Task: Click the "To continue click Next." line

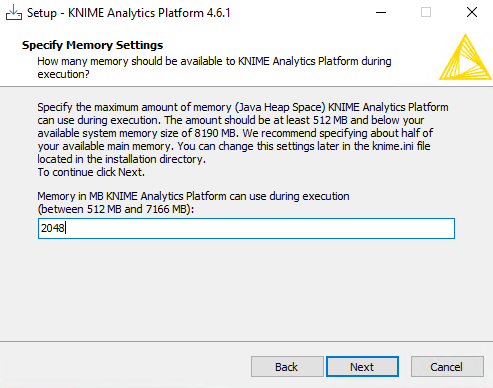Action: click(91, 172)
